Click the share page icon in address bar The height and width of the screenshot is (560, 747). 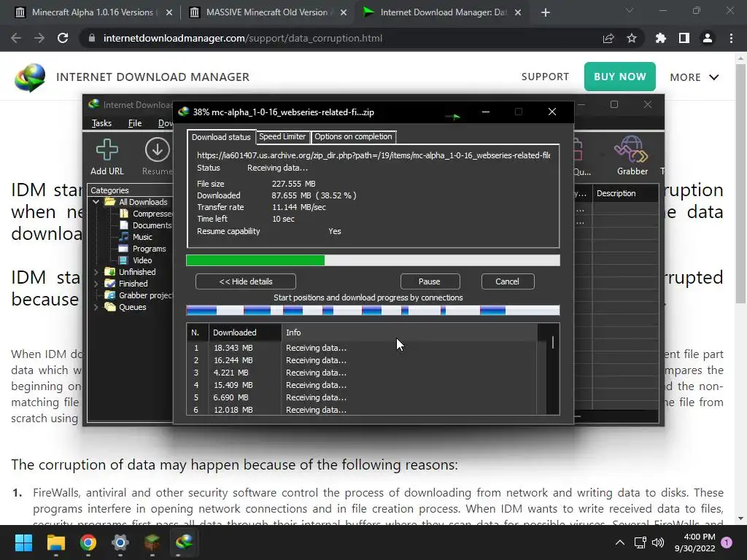608,38
